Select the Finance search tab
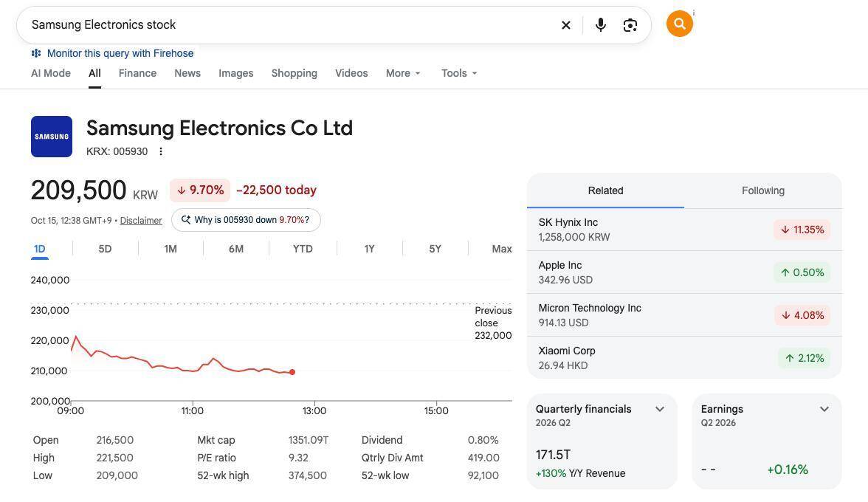The width and height of the screenshot is (868, 502). click(137, 73)
